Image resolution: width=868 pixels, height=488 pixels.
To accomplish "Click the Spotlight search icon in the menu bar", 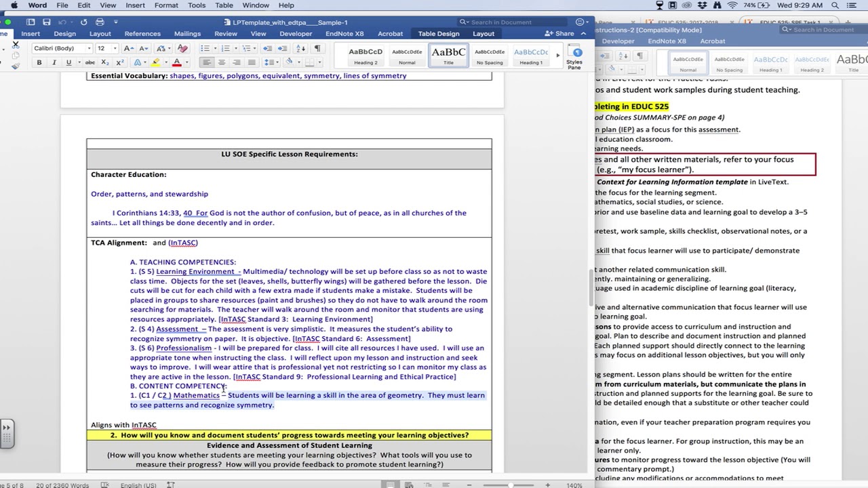I will click(835, 5).
